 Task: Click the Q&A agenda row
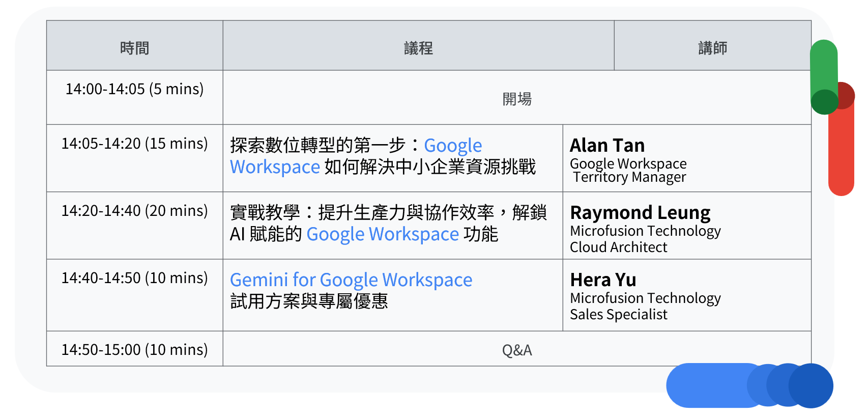(516, 350)
